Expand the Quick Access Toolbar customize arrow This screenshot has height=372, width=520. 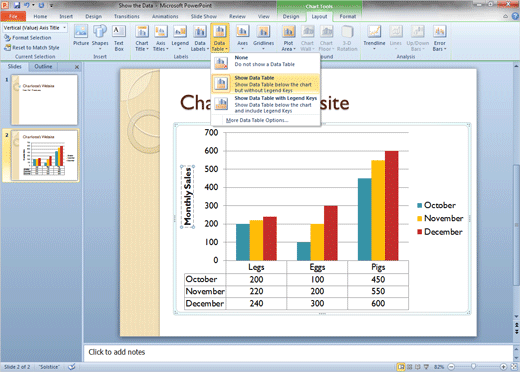pyautogui.click(x=51, y=5)
